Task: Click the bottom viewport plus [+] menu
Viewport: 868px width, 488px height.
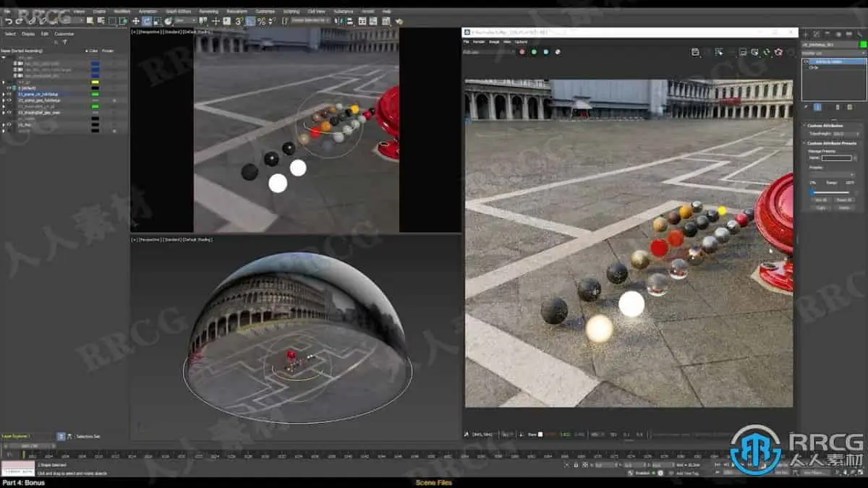Action: pos(134,239)
